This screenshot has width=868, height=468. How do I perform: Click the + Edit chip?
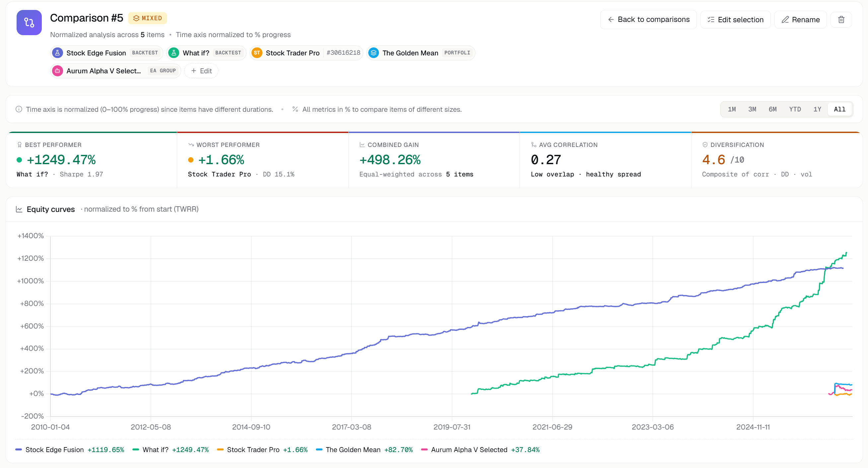[x=201, y=71]
